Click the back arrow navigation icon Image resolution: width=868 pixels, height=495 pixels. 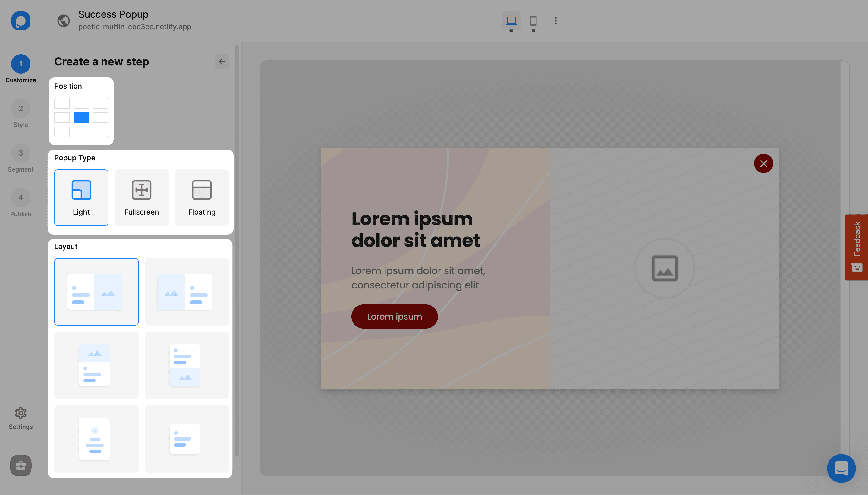tap(222, 61)
